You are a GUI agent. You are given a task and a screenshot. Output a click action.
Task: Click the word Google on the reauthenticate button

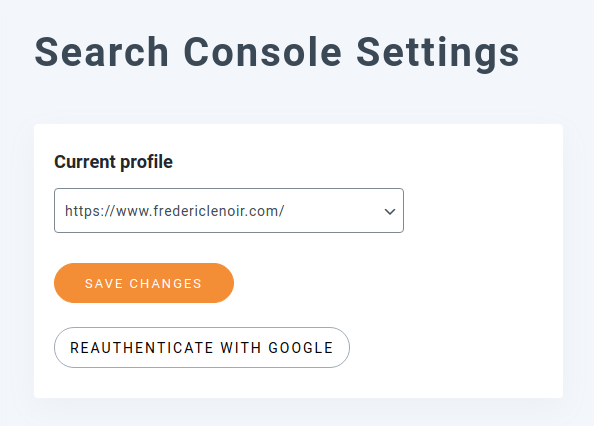301,348
